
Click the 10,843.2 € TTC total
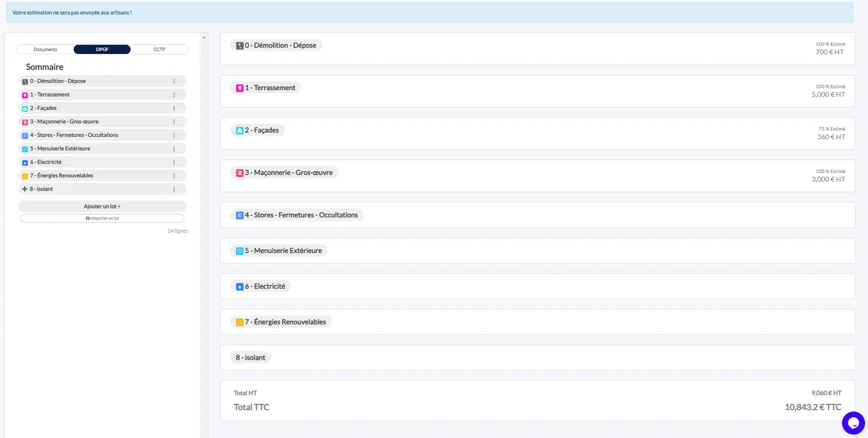tap(813, 407)
